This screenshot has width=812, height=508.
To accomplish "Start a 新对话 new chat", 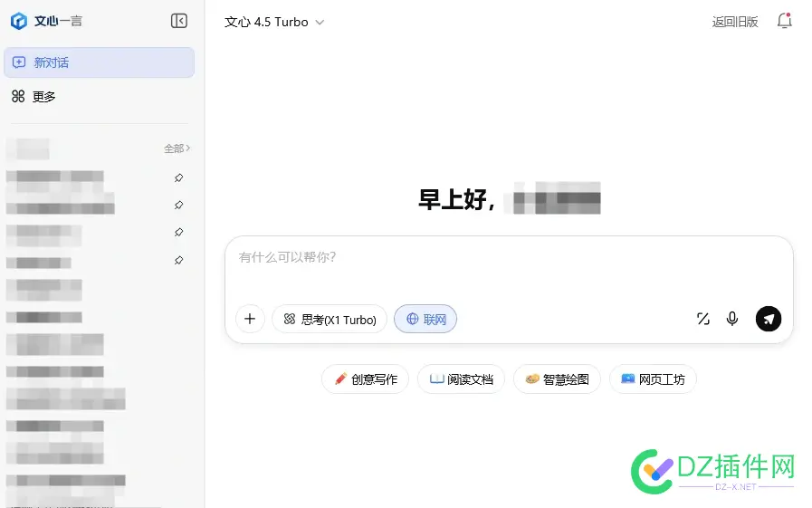I will click(x=100, y=62).
